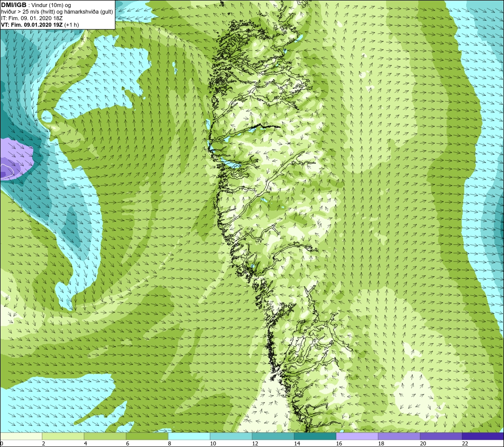Image resolution: width=504 pixels, height=447 pixels.
Task: Pick the 12–14 m/s teal legend swatch
Action: pyautogui.click(x=273, y=436)
